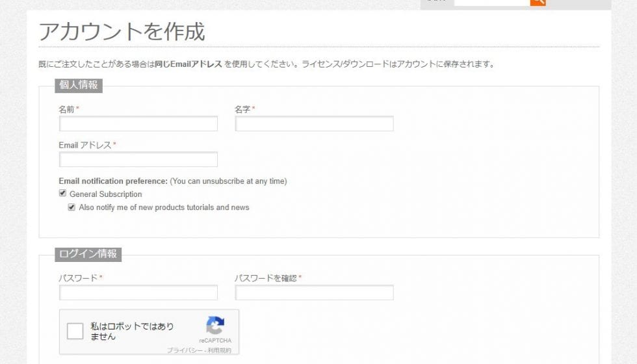This screenshot has height=364, width=637.
Task: Click the パスワード password field
Action: click(138, 292)
